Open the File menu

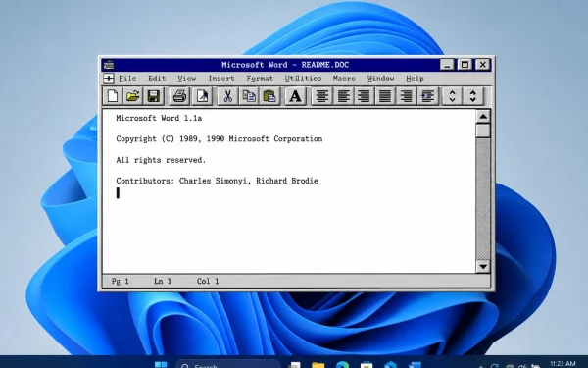tap(127, 79)
